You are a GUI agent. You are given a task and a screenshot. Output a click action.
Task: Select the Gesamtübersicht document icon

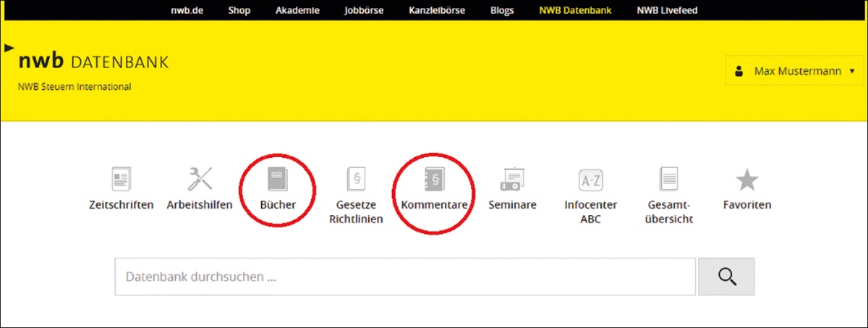pos(668,179)
